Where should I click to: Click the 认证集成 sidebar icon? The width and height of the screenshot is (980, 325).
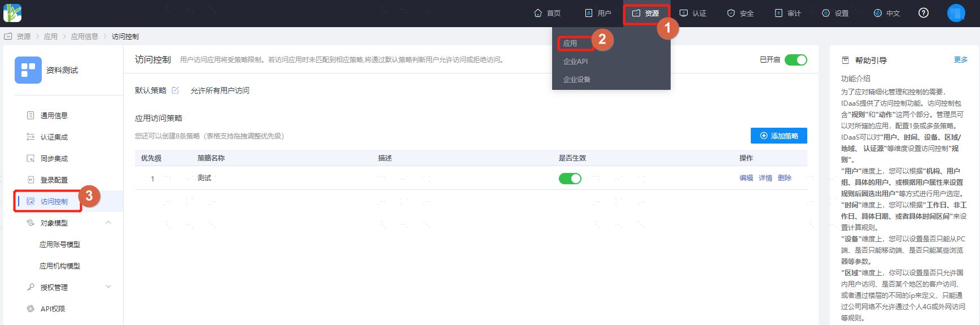(30, 137)
